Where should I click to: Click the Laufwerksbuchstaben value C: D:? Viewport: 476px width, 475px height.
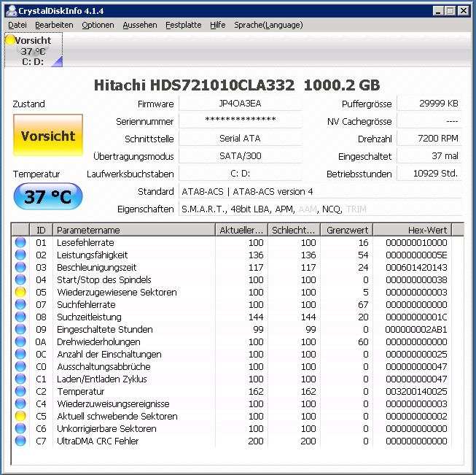coord(240,174)
